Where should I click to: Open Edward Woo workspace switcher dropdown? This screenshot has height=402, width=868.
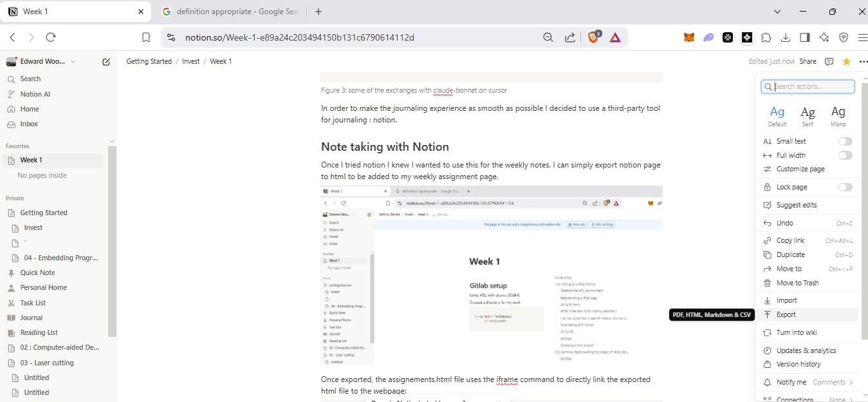click(x=41, y=62)
